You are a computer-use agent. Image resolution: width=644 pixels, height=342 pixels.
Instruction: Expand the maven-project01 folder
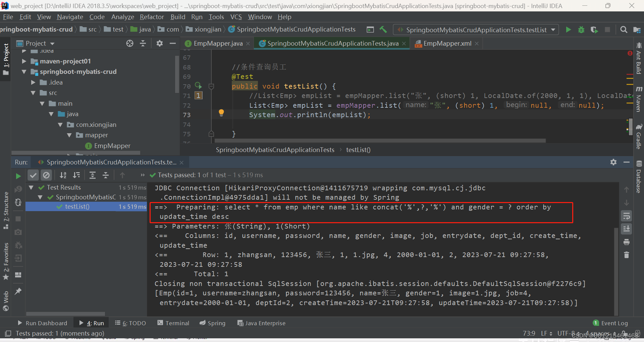[24, 61]
